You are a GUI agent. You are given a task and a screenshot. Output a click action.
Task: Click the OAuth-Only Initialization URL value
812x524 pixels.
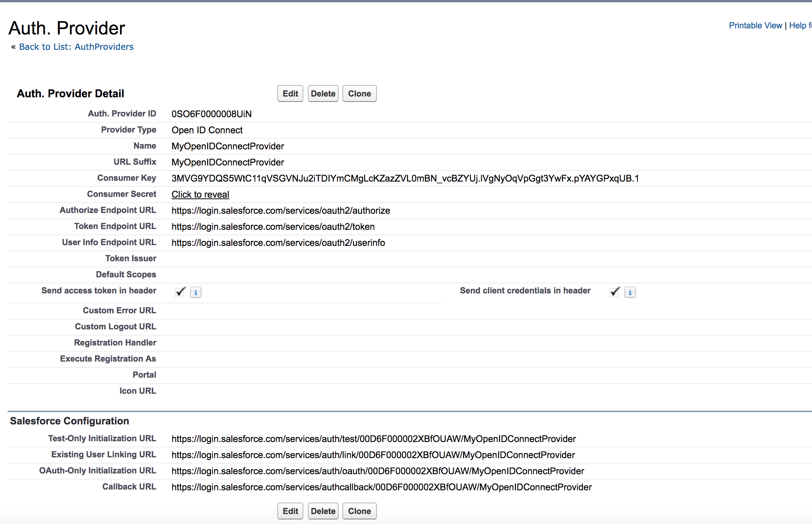coord(378,471)
